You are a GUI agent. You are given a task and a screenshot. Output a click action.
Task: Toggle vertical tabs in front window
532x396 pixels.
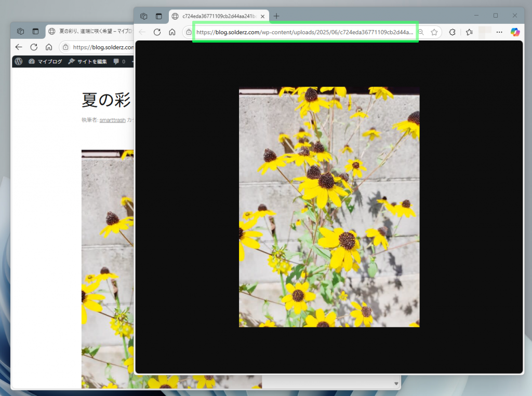[x=158, y=16]
